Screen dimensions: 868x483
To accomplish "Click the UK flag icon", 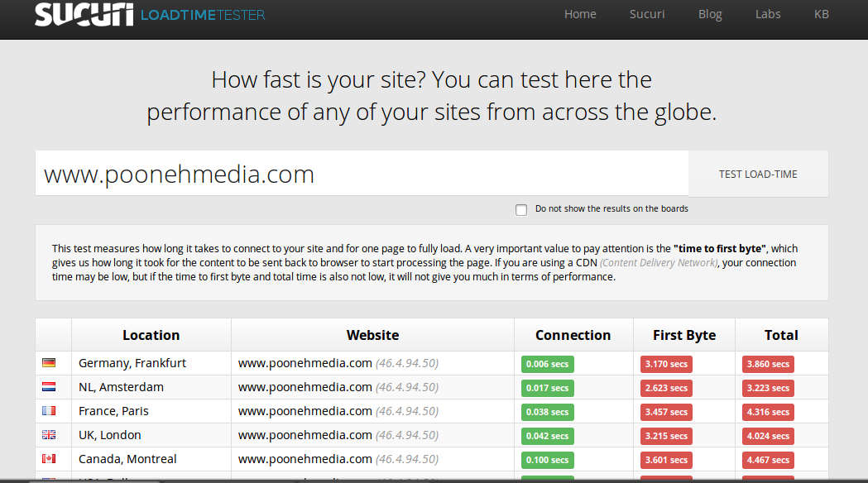I will click(x=49, y=435).
